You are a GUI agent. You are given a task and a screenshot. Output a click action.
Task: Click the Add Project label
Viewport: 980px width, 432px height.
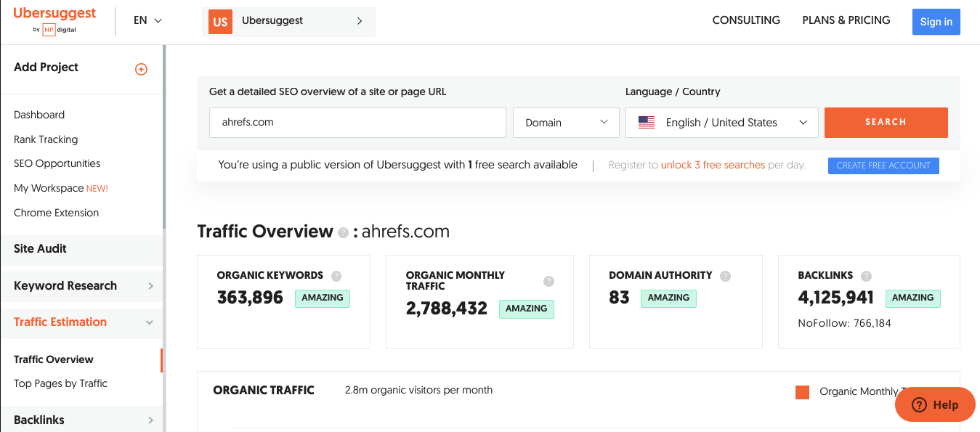[46, 68]
